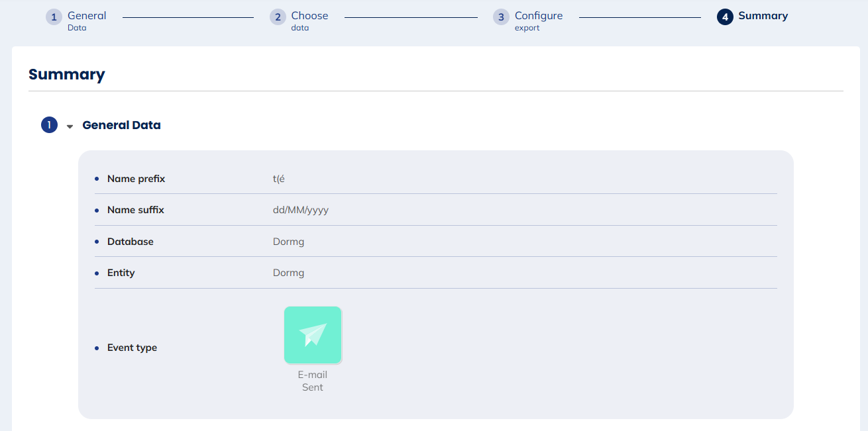The height and width of the screenshot is (431, 868).
Task: Click the Event type row label
Action: pos(132,348)
